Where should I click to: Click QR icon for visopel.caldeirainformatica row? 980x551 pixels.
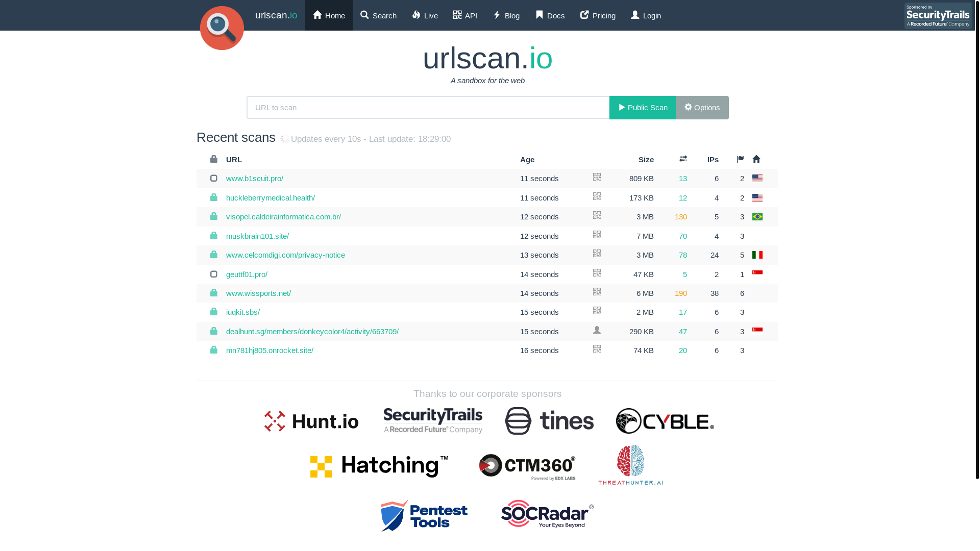click(597, 215)
